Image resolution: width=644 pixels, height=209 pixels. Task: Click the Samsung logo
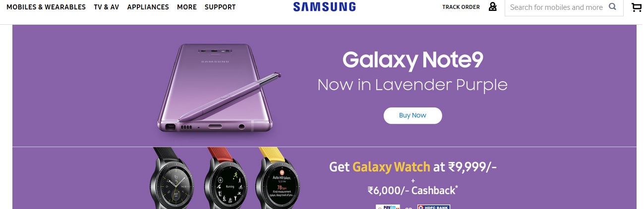coord(324,7)
